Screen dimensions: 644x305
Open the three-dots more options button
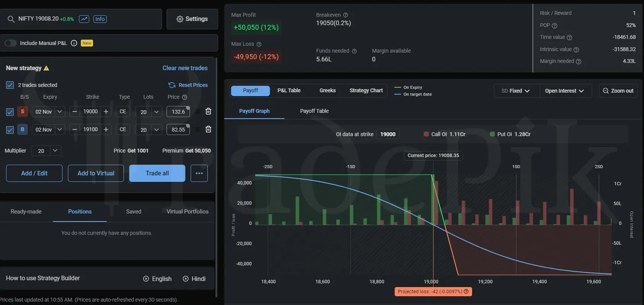199,173
